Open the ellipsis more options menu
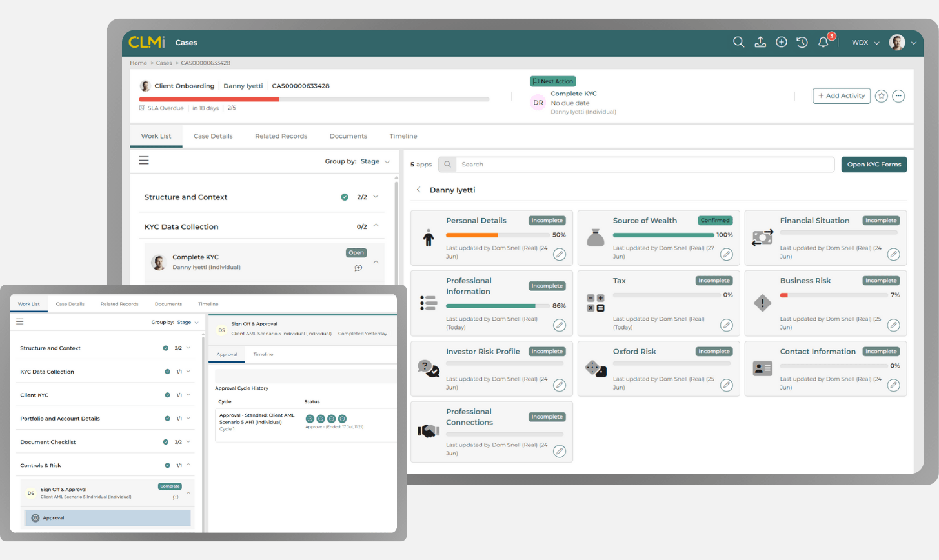Viewport: 939px width, 560px height. click(x=898, y=95)
